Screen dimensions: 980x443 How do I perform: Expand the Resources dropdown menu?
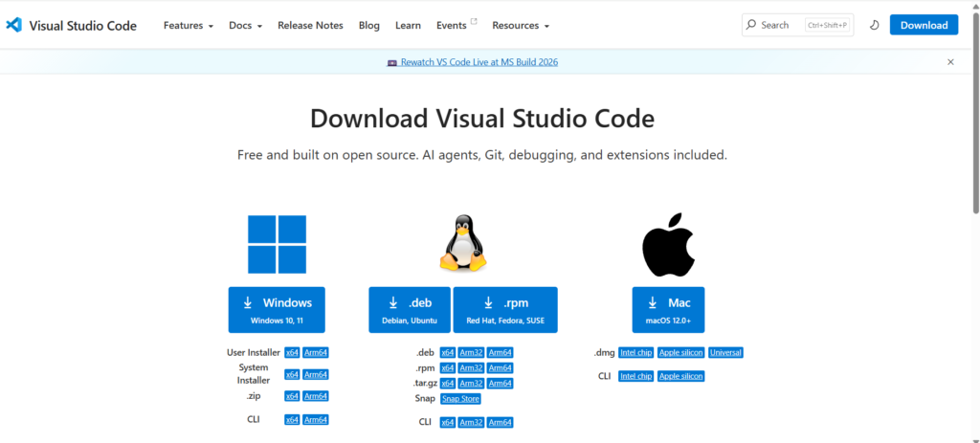pos(521,25)
